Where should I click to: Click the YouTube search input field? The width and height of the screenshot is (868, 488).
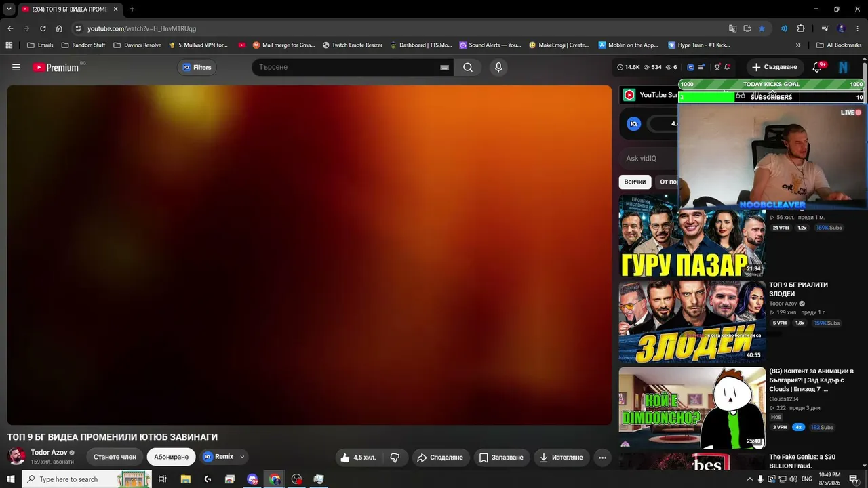pos(346,67)
